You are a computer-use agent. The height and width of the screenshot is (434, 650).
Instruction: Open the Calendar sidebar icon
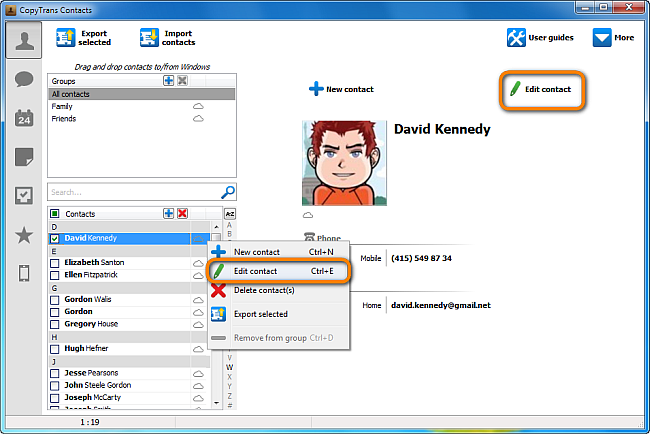[24, 118]
